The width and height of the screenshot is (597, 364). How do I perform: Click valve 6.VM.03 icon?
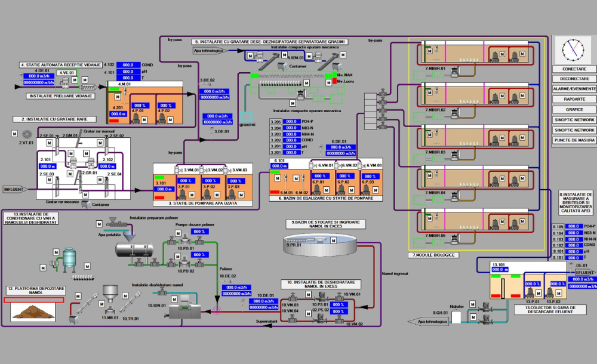362,166
